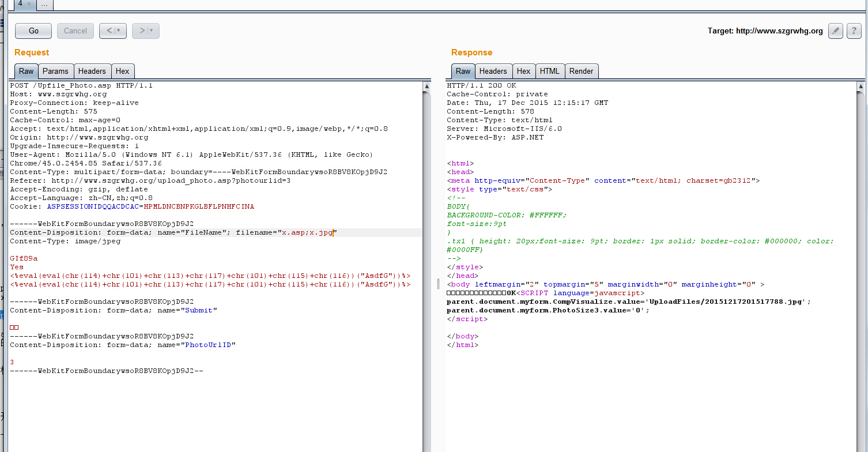Viewport: 868px width, 452px height.
Task: Click the Server: Microsoft-IIS/6.0 header
Action: 504,129
